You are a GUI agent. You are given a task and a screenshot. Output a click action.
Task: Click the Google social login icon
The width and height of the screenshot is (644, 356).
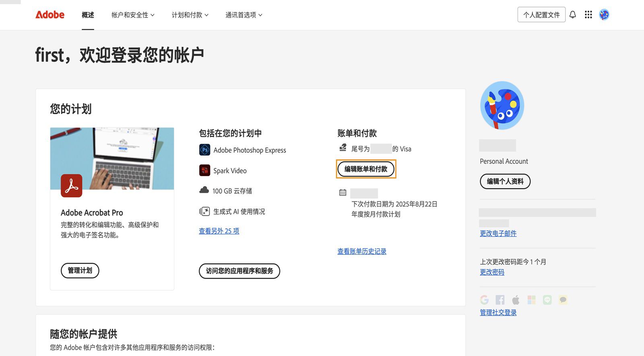pyautogui.click(x=484, y=300)
